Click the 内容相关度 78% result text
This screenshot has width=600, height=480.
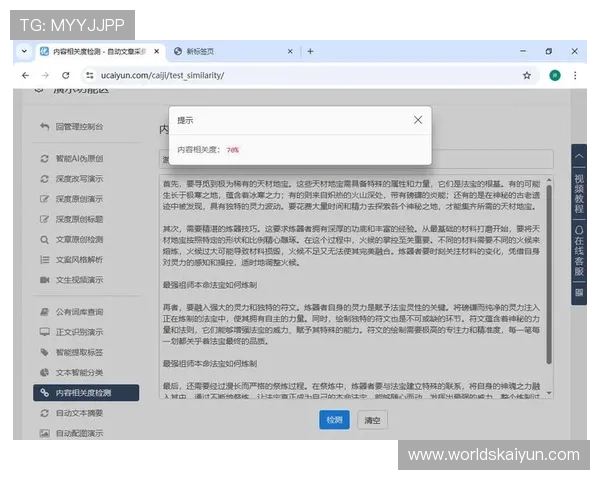click(208, 150)
